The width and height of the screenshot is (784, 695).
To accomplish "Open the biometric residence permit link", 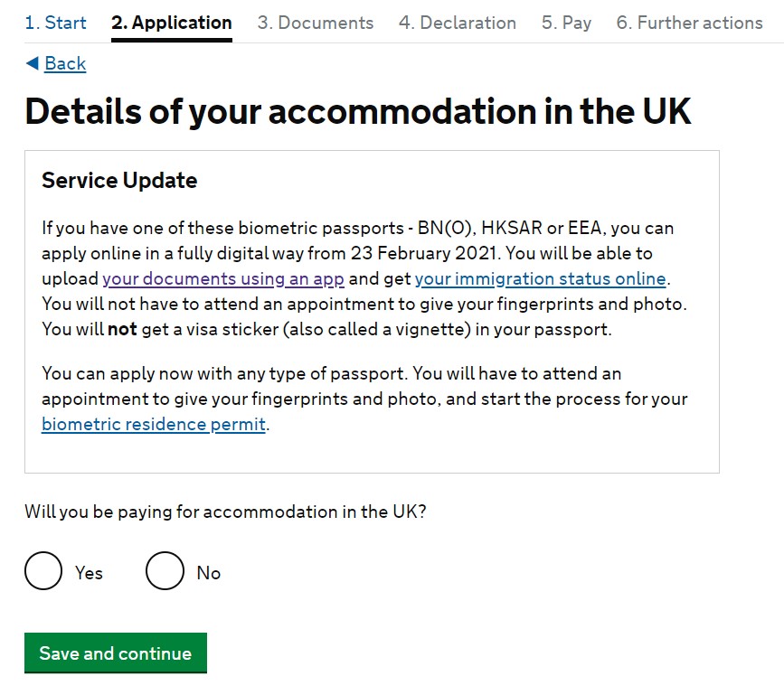I will pyautogui.click(x=154, y=424).
